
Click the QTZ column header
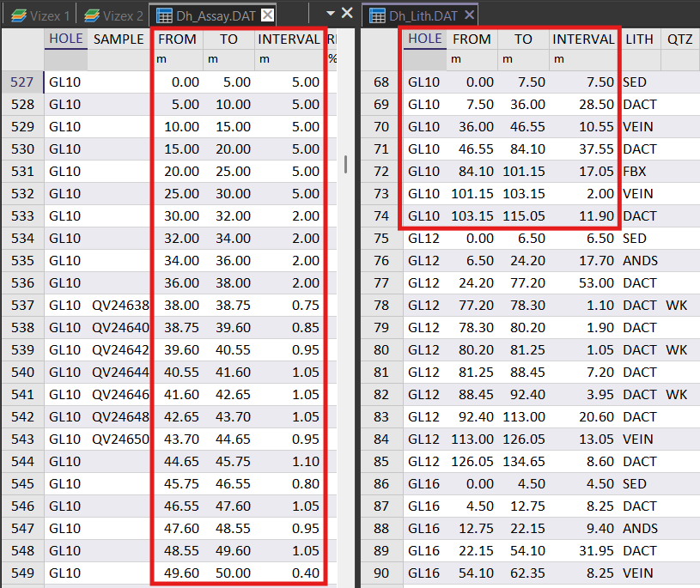(x=679, y=39)
